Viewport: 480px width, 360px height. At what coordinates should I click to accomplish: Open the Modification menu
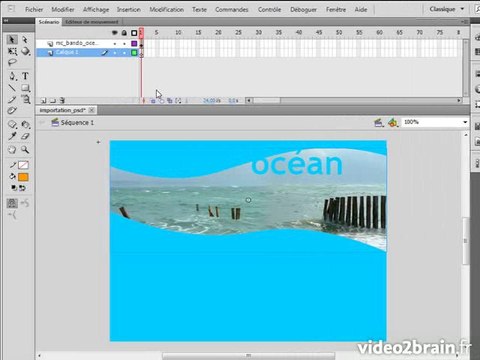[x=166, y=9]
